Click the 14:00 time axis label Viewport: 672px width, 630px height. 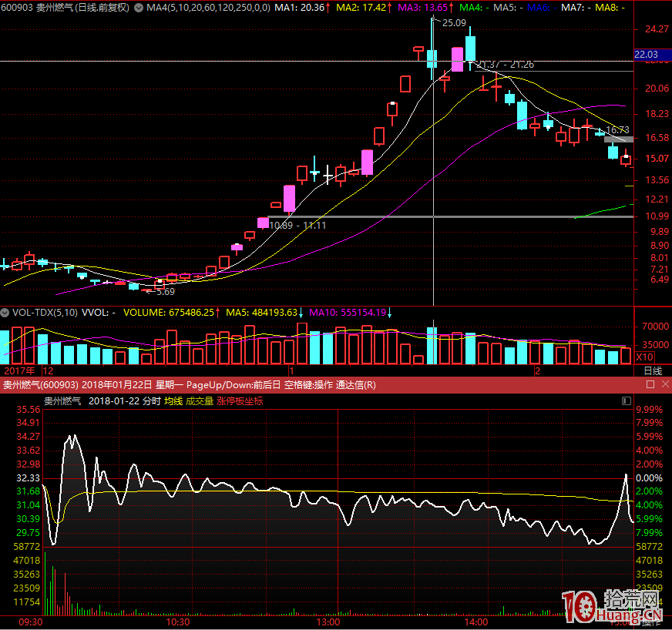[x=475, y=622]
